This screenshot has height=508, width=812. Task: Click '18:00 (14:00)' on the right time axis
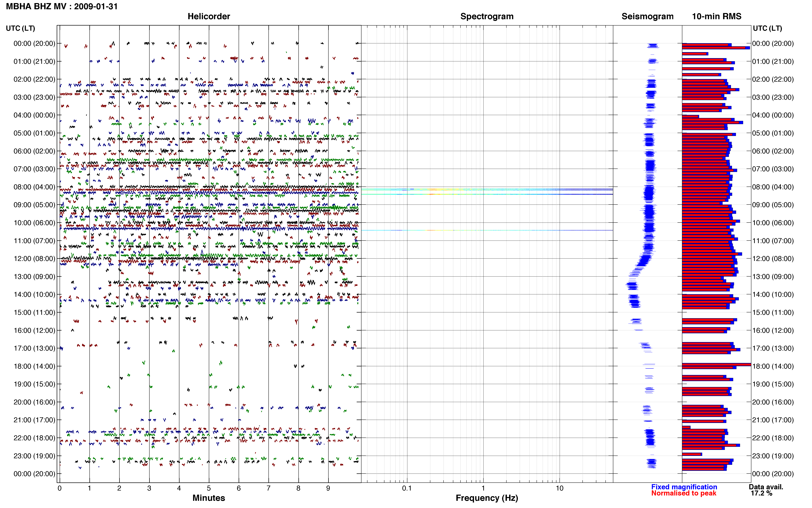[773, 367]
